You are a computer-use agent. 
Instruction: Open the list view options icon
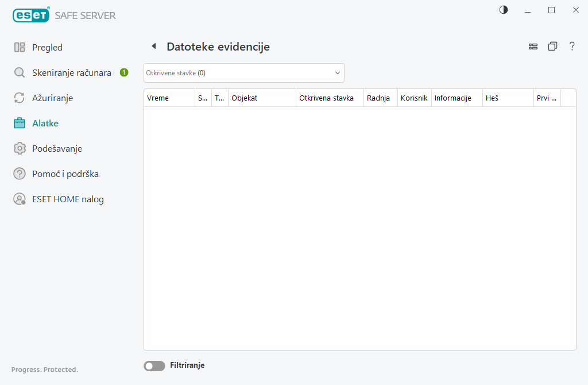(x=533, y=47)
